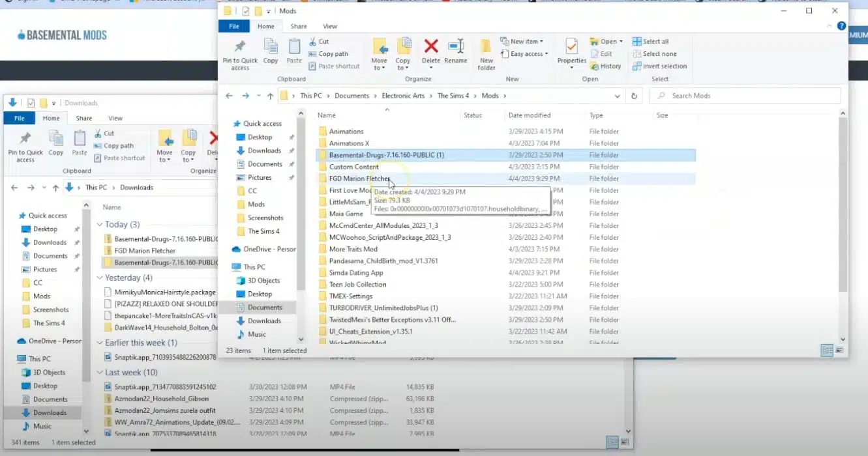Open the Open dropdown in Mods ribbon
868x456 pixels.
point(607,41)
